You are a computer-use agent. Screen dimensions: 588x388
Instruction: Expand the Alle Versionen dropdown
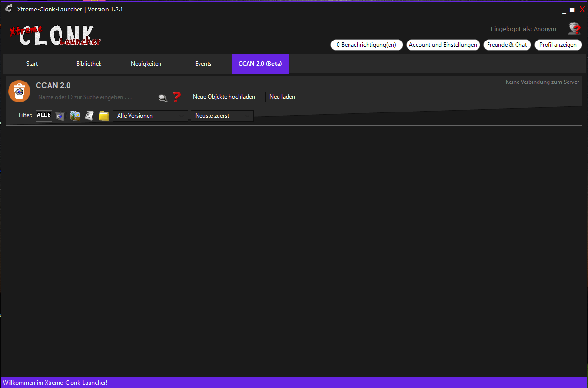[150, 116]
